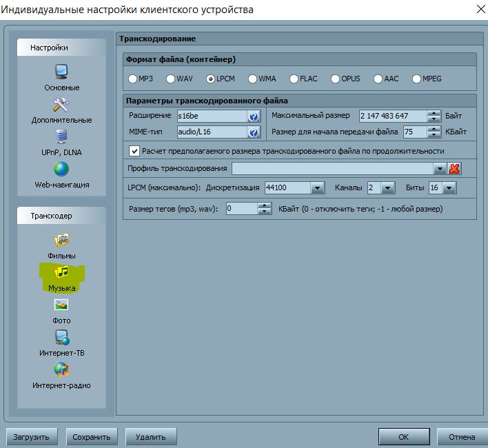Open the Основные settings icon
This screenshot has width=488, height=448.
pyautogui.click(x=61, y=71)
